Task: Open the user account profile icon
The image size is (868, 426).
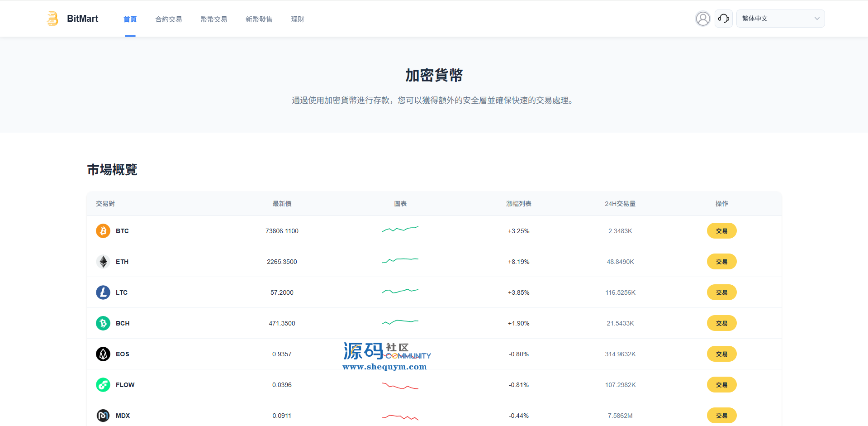Action: 702,19
